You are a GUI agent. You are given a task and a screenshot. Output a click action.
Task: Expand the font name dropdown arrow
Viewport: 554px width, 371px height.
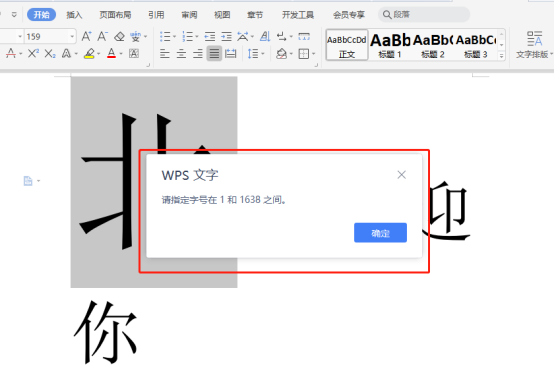20,36
